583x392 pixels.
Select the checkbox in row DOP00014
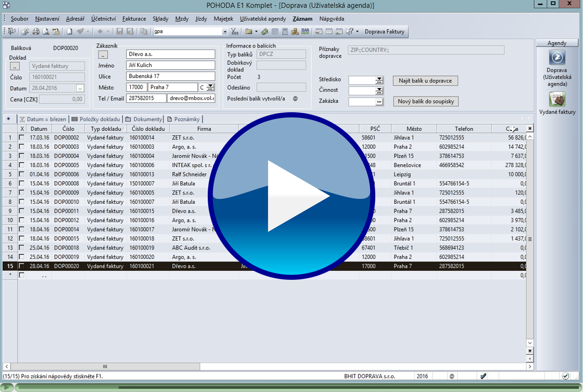pos(22,229)
